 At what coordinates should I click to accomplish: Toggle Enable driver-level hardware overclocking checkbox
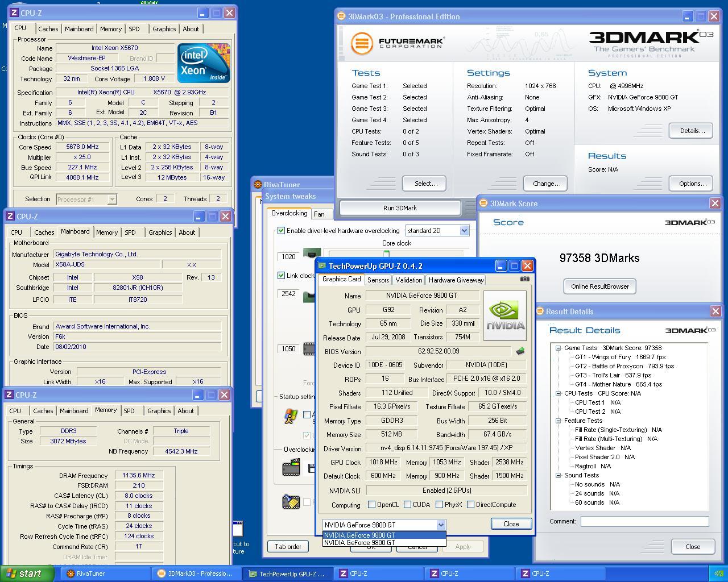tap(281, 231)
